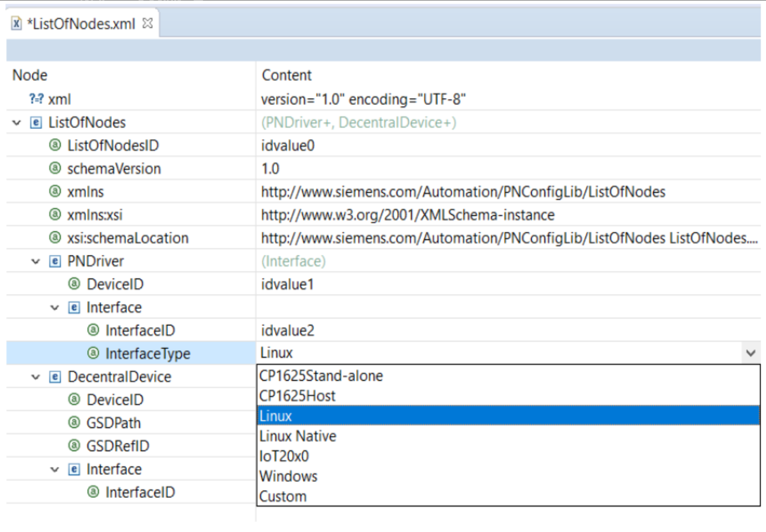Viewport: 766px width, 532px height.
Task: Click the xml processing instruction icon
Action: tap(36, 98)
